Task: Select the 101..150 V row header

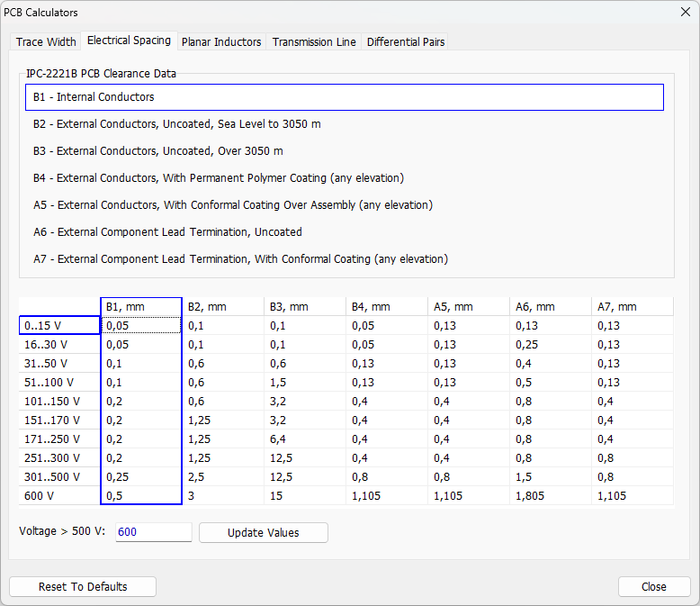Action: [x=59, y=402]
